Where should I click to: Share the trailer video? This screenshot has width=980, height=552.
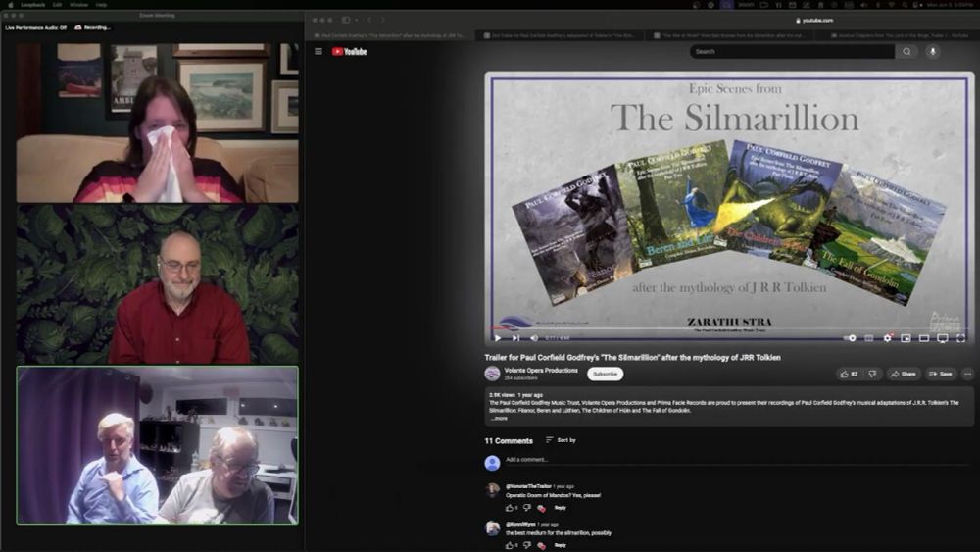pyautogui.click(x=904, y=374)
